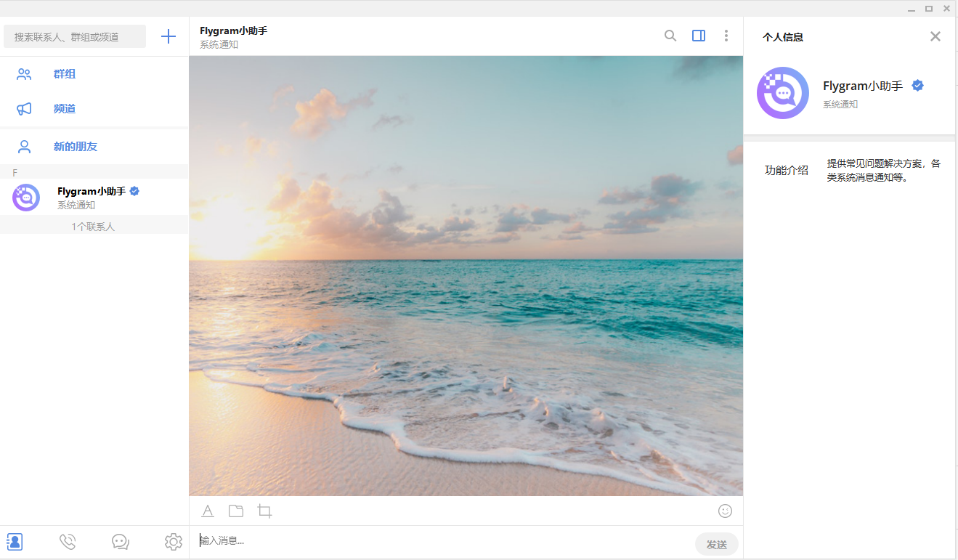This screenshot has height=560, width=958.
Task: Open the 群组 groups list
Action: point(64,74)
